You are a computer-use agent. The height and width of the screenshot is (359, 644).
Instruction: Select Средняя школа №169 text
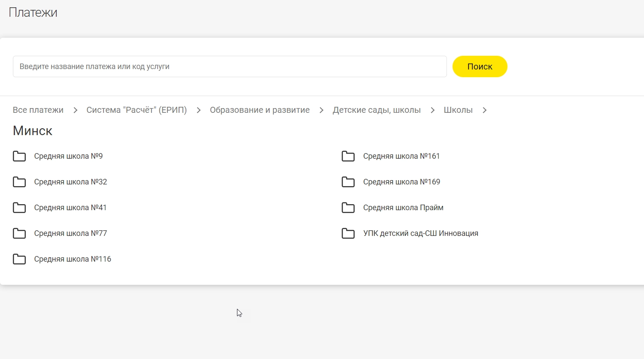coord(401,182)
